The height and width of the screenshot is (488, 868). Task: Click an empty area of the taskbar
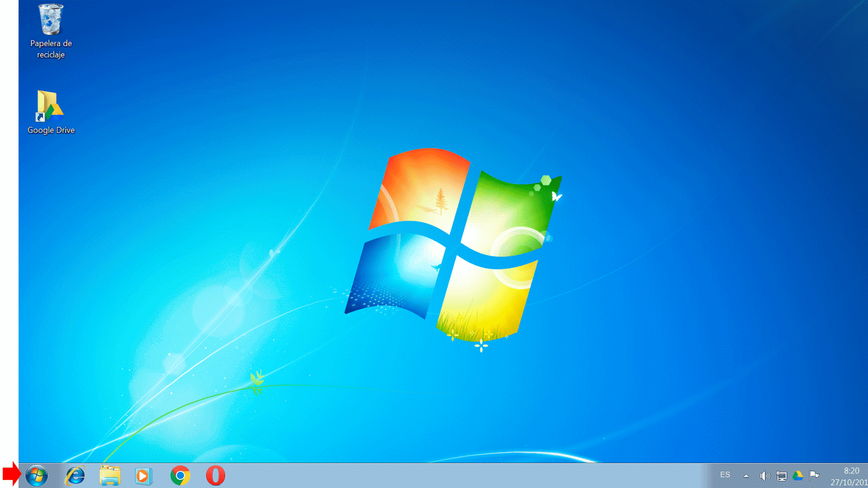(434, 476)
